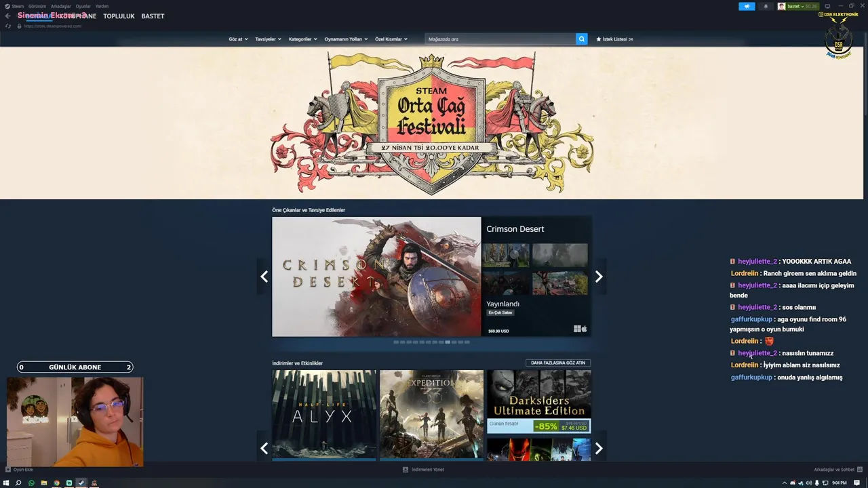Open the Yardım menu

(x=102, y=6)
